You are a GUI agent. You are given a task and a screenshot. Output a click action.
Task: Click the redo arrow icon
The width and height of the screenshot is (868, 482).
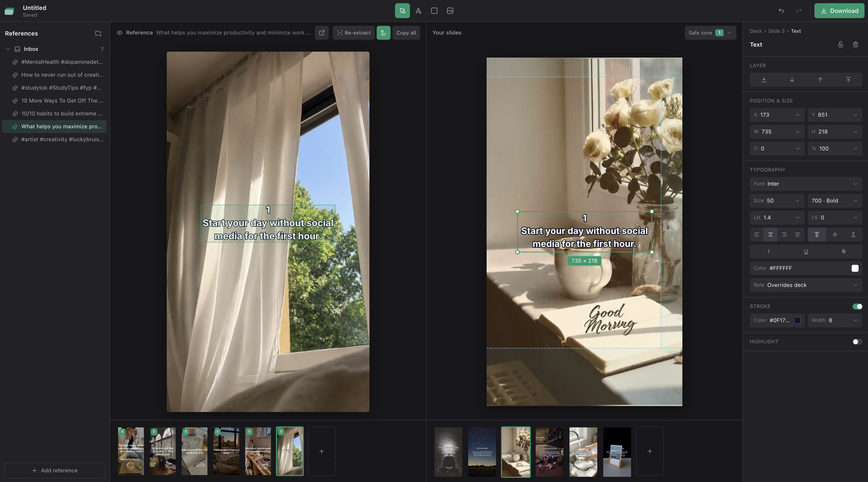click(799, 11)
